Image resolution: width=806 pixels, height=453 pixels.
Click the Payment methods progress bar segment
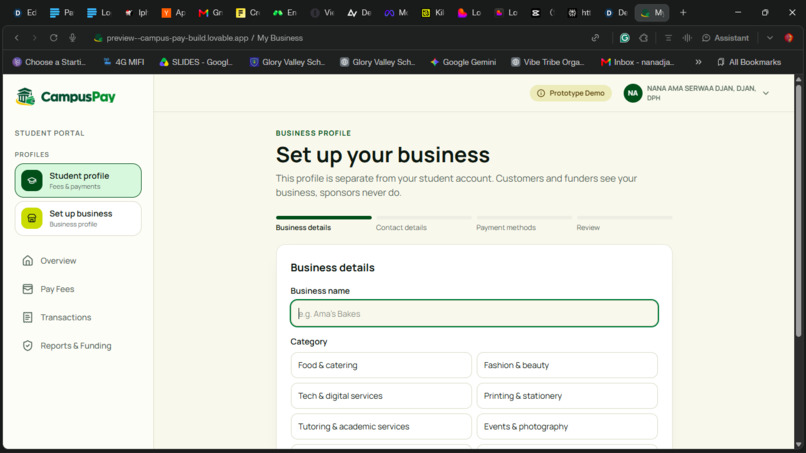point(524,218)
